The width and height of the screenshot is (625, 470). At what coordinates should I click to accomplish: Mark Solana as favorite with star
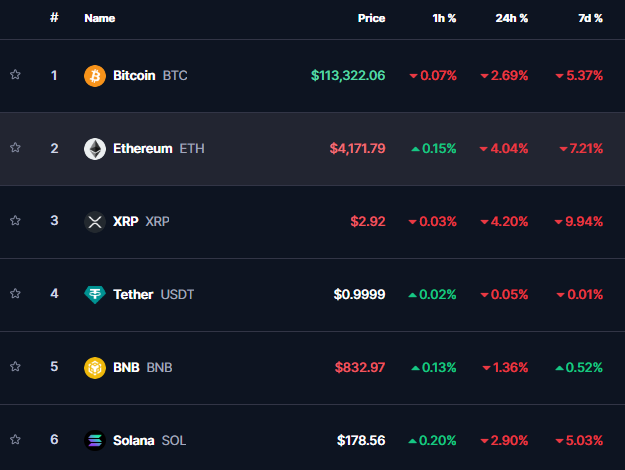coord(15,439)
